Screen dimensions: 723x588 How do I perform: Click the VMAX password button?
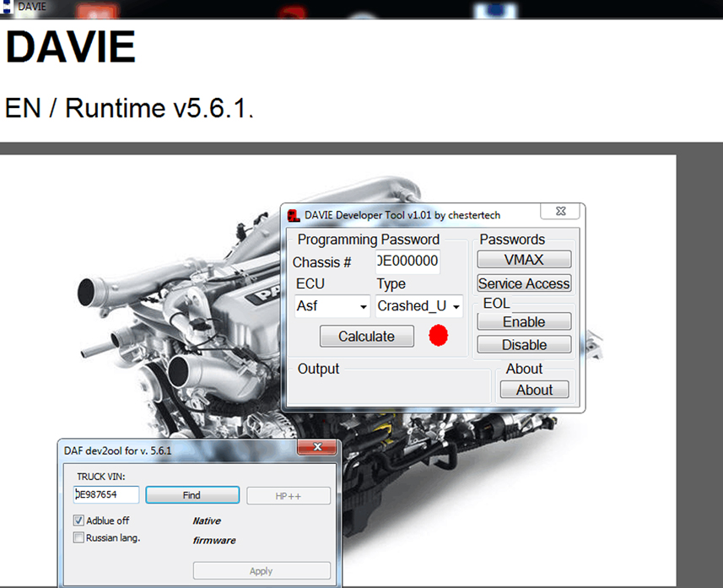(524, 260)
